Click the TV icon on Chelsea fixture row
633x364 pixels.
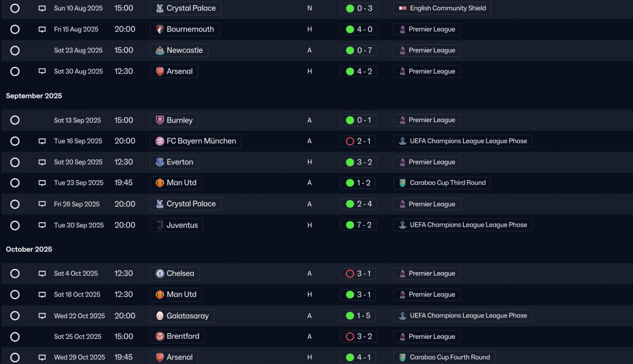[x=42, y=274]
